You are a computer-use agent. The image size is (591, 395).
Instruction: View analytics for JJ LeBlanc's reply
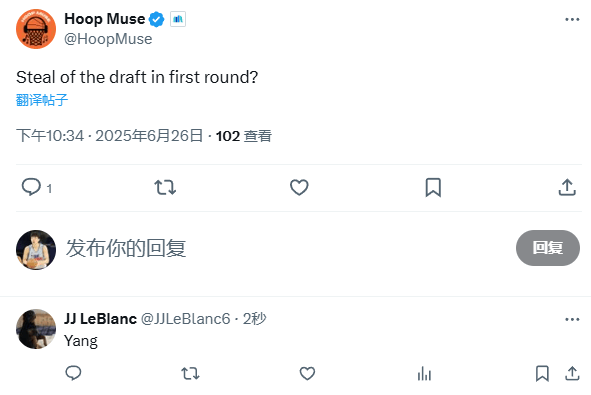tap(424, 374)
